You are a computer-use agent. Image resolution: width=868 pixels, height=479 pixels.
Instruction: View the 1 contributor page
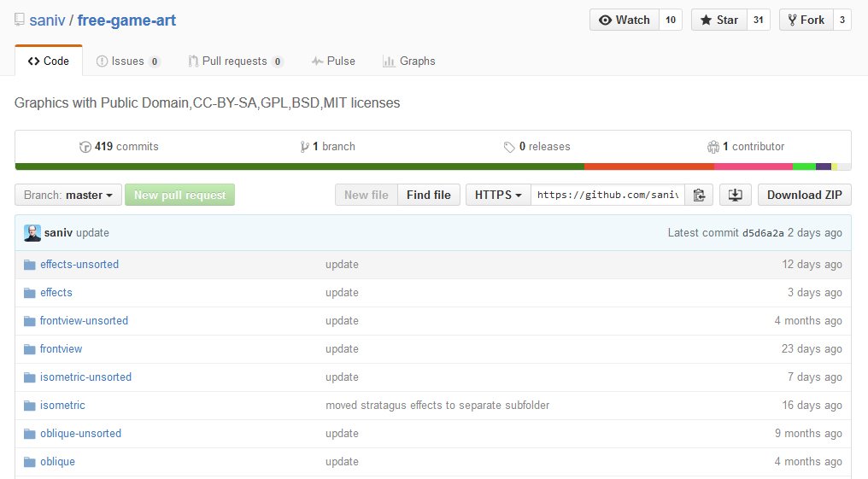(746, 147)
